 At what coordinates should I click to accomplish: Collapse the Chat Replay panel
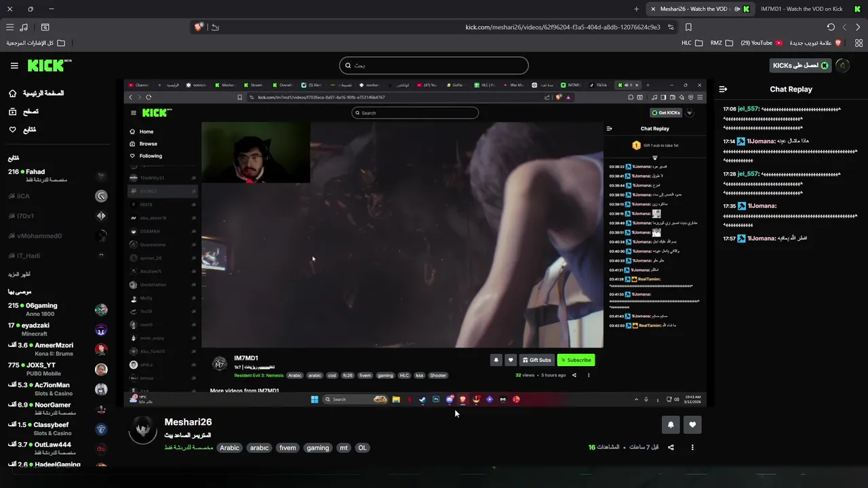tap(723, 89)
